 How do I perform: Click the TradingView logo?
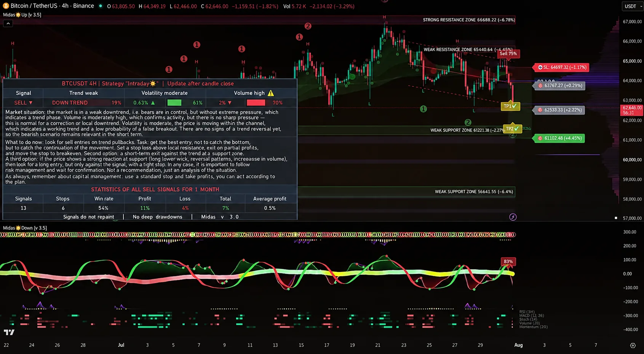[x=9, y=332]
